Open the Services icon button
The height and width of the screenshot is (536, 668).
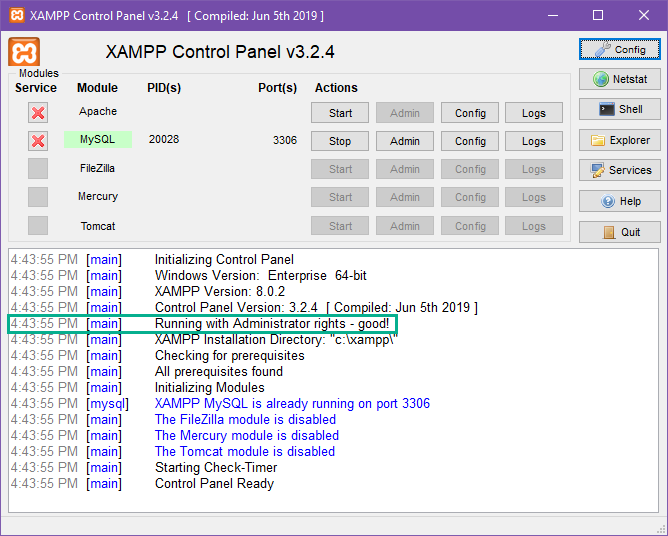619,170
